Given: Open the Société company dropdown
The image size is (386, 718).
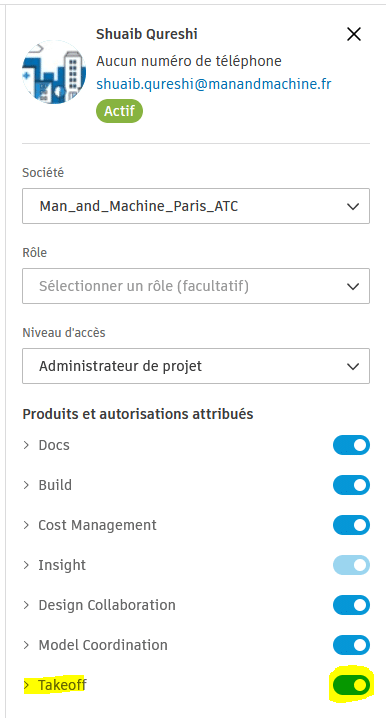Looking at the screenshot, I should 196,206.
